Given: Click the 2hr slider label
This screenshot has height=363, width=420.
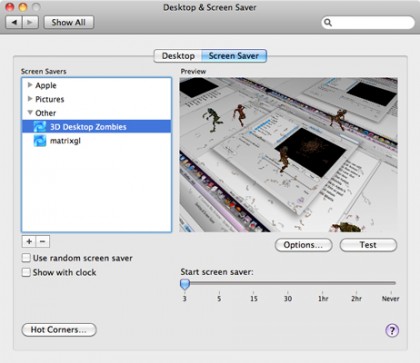Looking at the screenshot, I should [x=356, y=299].
